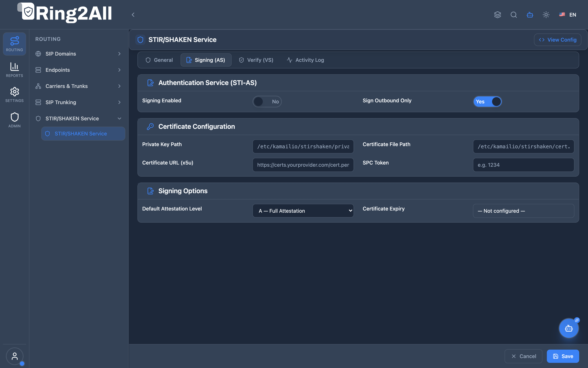Click the Signing Options pen icon
The width and height of the screenshot is (588, 368).
(150, 191)
